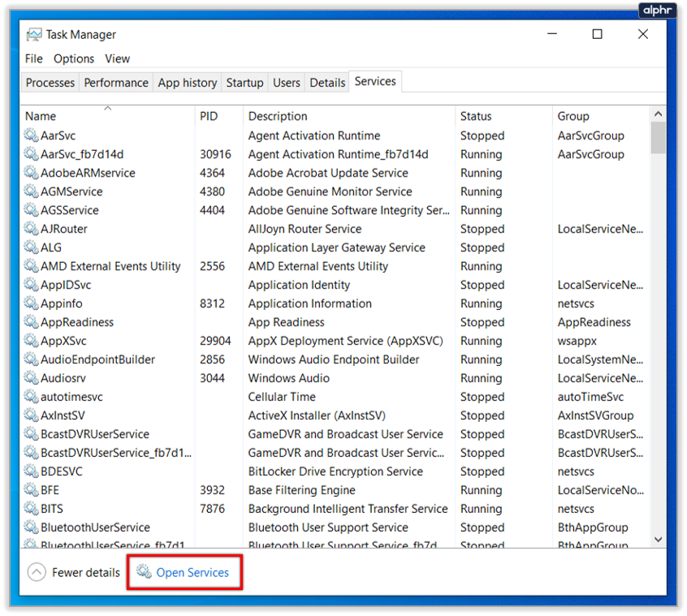Open the Options menu
The width and height of the screenshot is (687, 616).
74,58
